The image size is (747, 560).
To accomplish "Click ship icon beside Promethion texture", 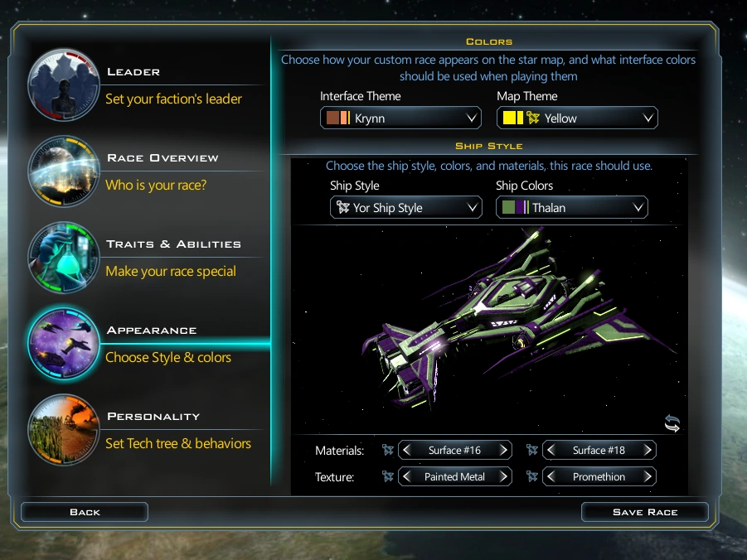I will tap(532, 476).
